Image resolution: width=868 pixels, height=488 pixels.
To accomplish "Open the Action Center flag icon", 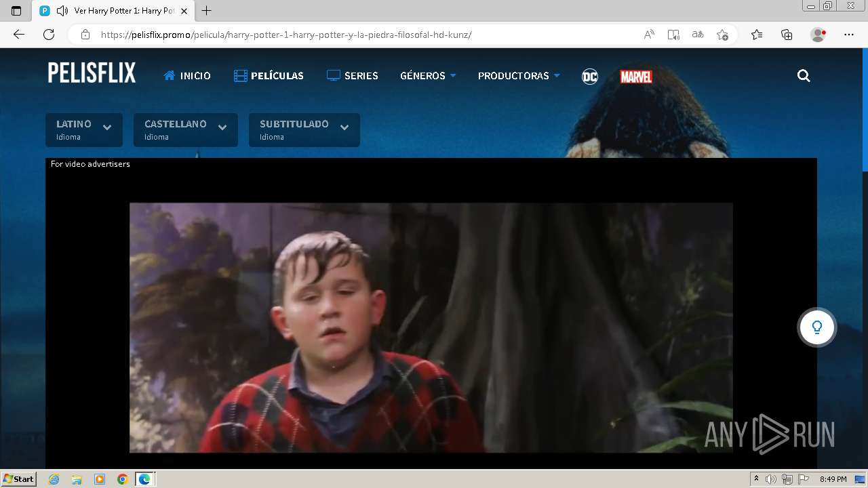I will 804,479.
